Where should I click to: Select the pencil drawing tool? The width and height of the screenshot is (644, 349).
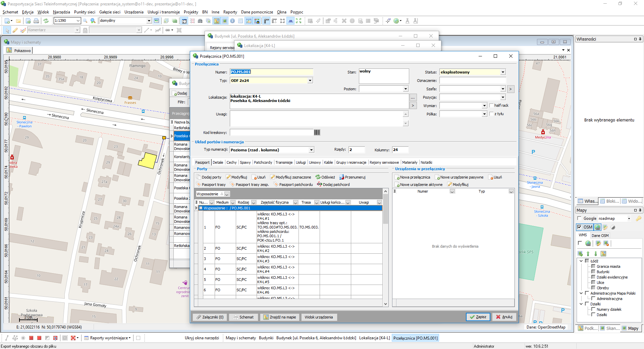point(15,30)
